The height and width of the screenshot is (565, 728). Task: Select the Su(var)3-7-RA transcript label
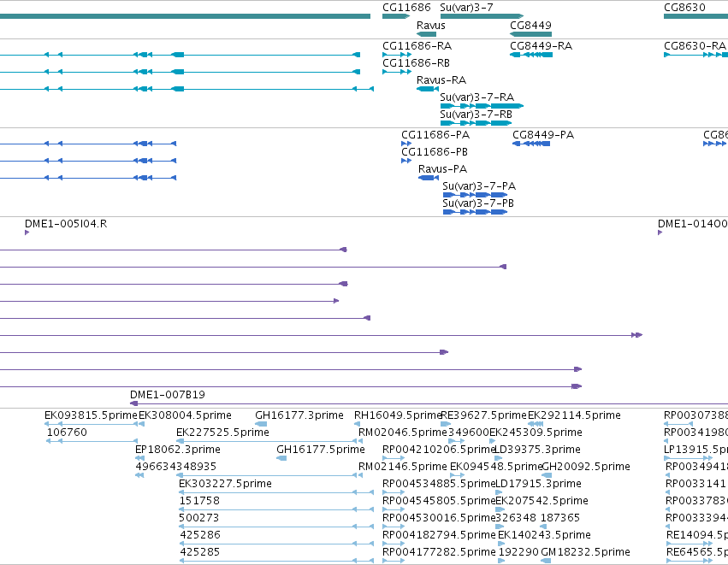coord(476,97)
